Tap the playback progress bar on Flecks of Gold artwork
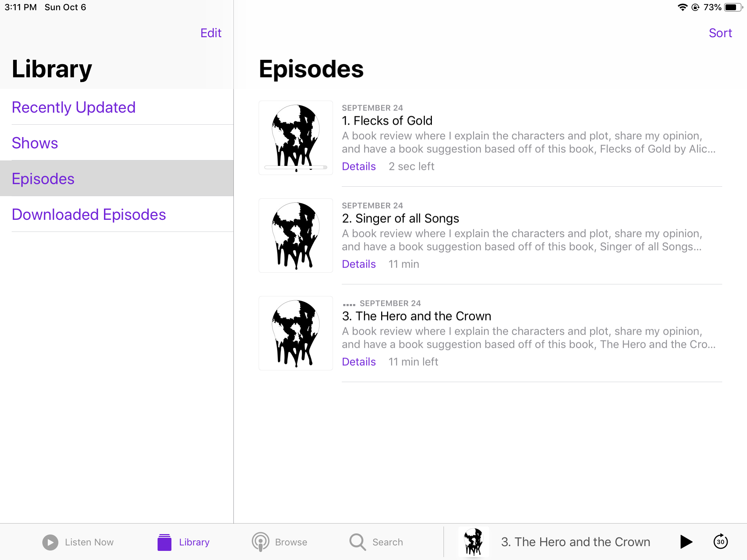This screenshot has width=747, height=560. (x=295, y=167)
